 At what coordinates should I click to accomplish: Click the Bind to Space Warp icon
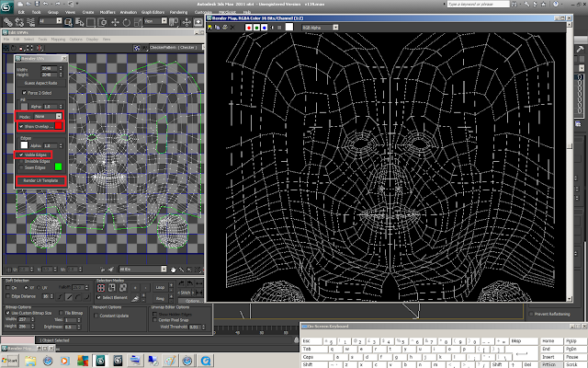(x=30, y=22)
